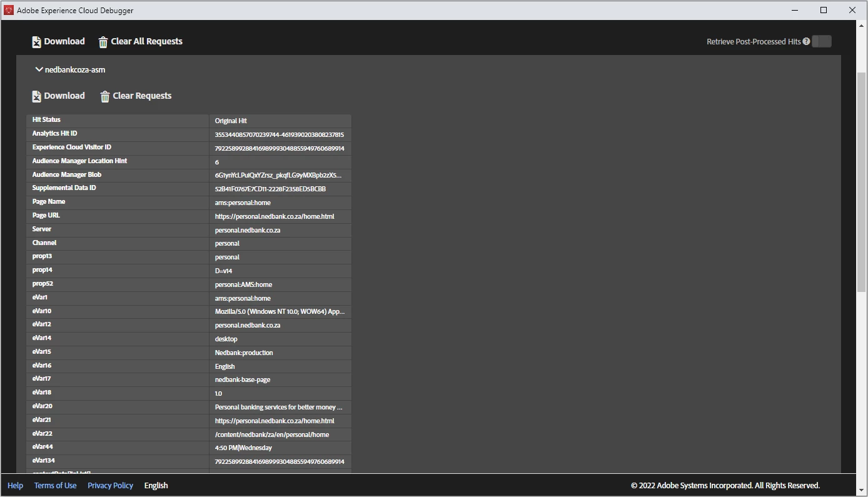Image resolution: width=868 pixels, height=497 pixels.
Task: Open the English language selector
Action: [x=156, y=485]
